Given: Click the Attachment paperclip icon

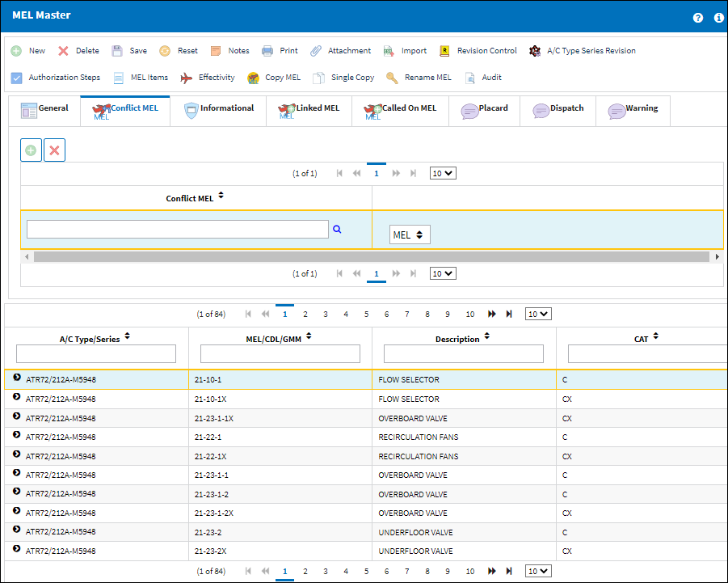Looking at the screenshot, I should (316, 51).
